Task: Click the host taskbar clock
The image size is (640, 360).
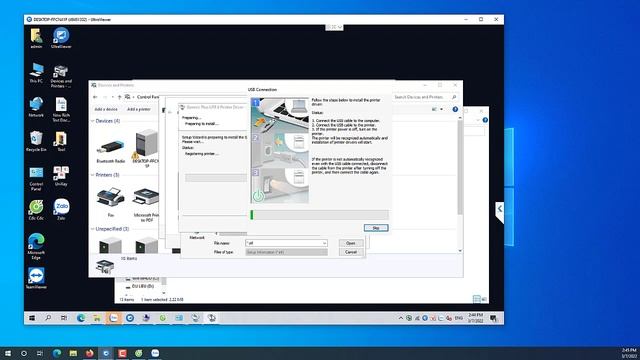Action: [x=629, y=353]
